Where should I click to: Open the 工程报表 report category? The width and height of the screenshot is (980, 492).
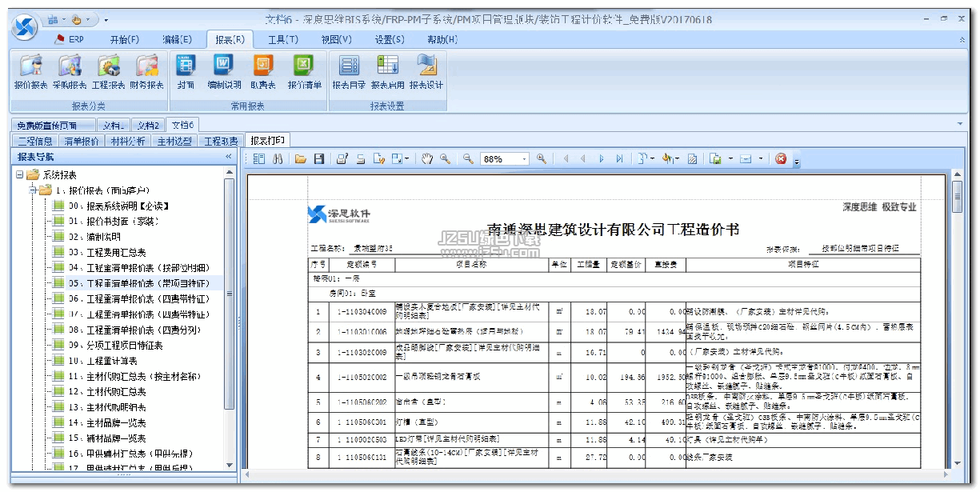[108, 72]
